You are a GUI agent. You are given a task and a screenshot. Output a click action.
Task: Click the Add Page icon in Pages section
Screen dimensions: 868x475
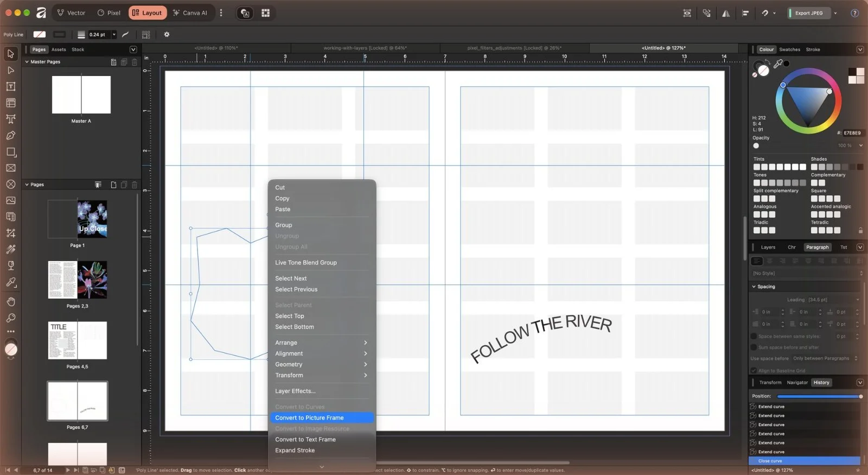(x=113, y=185)
